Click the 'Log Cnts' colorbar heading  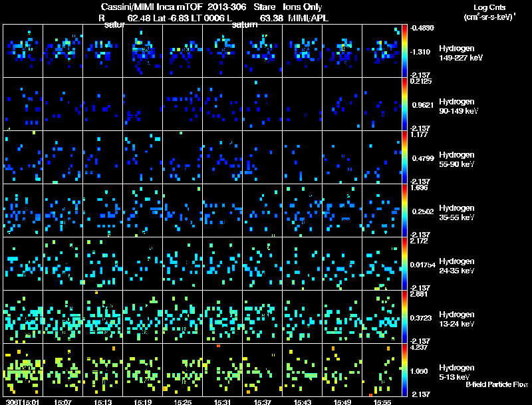(x=489, y=7)
